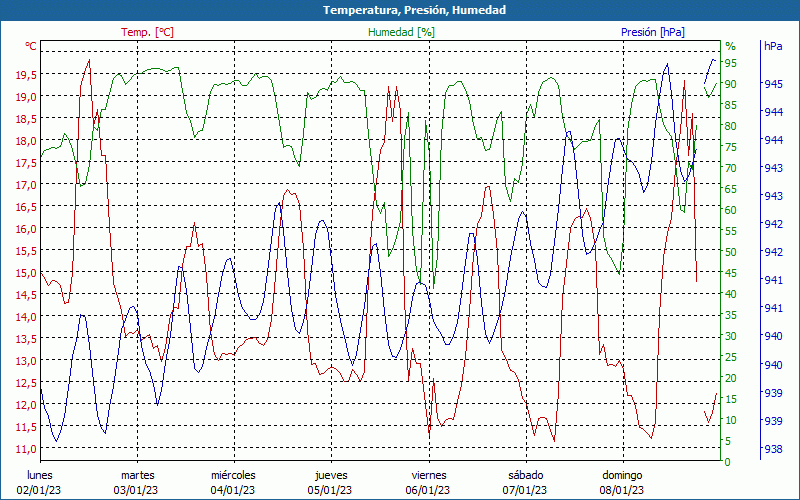Click the 12,0 temperature tick
800x500 pixels.
coord(26,405)
